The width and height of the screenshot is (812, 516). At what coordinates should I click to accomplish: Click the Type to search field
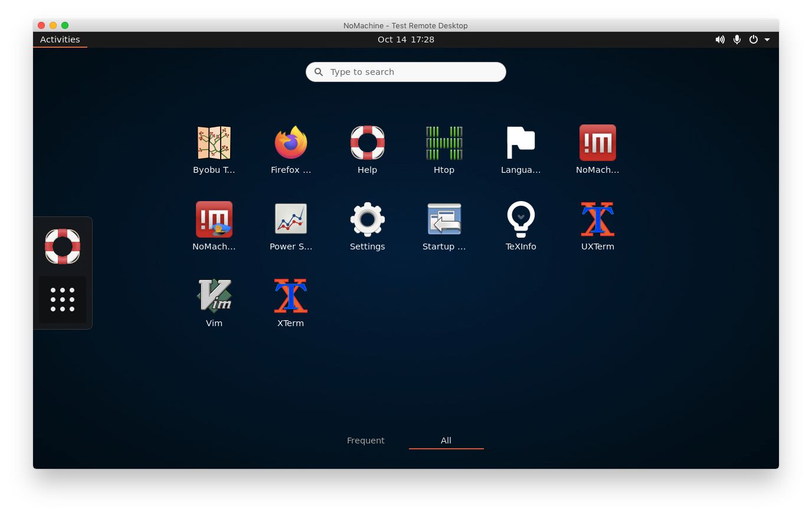[405, 71]
